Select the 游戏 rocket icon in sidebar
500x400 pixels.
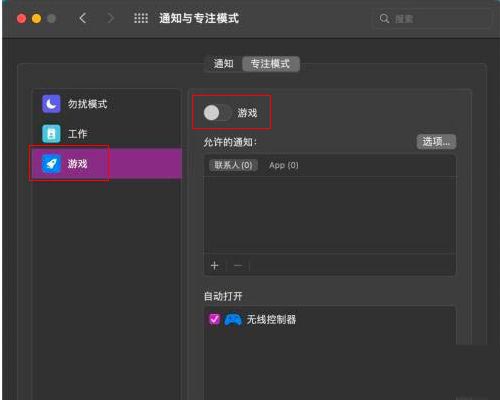(x=51, y=164)
